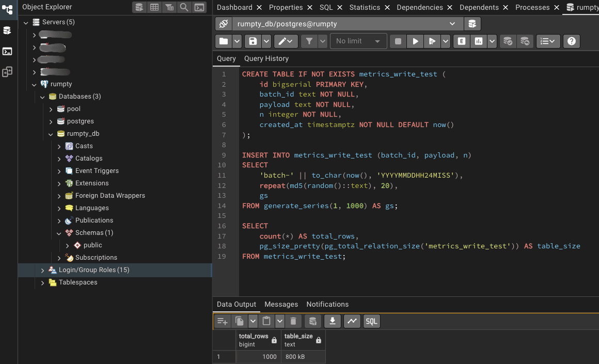This screenshot has height=364, width=599.
Task: Switch to the Statistics tab
Action: (x=365, y=7)
